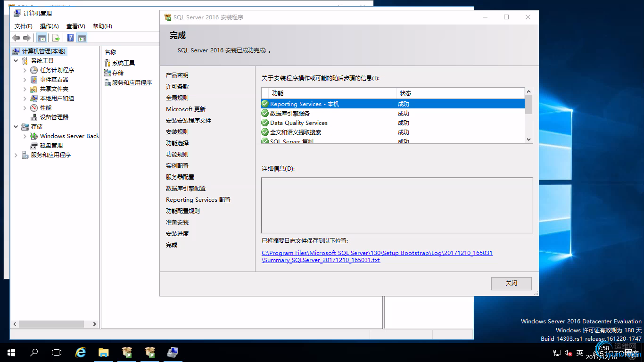Click the 系统工具 icon in the name list pane
The width and height of the screenshot is (644, 362).
point(107,63)
